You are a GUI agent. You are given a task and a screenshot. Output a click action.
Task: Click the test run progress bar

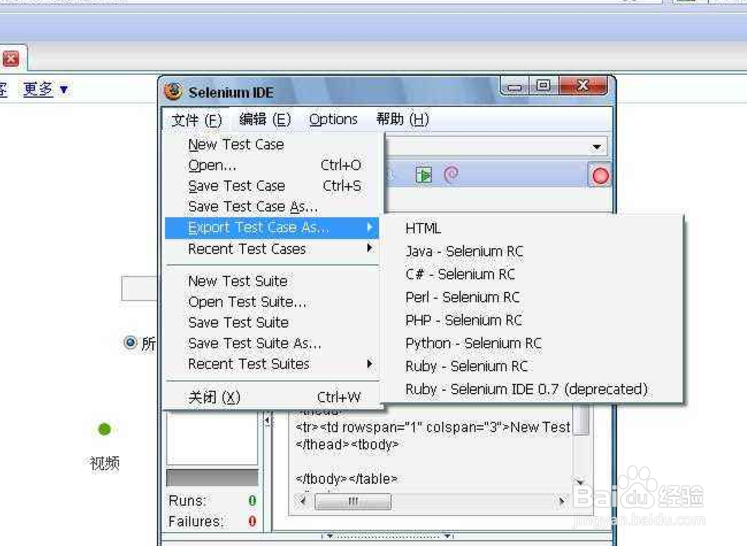212,477
